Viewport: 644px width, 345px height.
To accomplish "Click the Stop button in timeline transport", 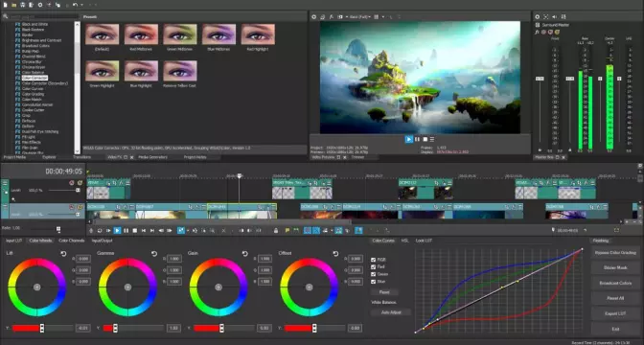I will pos(135,231).
